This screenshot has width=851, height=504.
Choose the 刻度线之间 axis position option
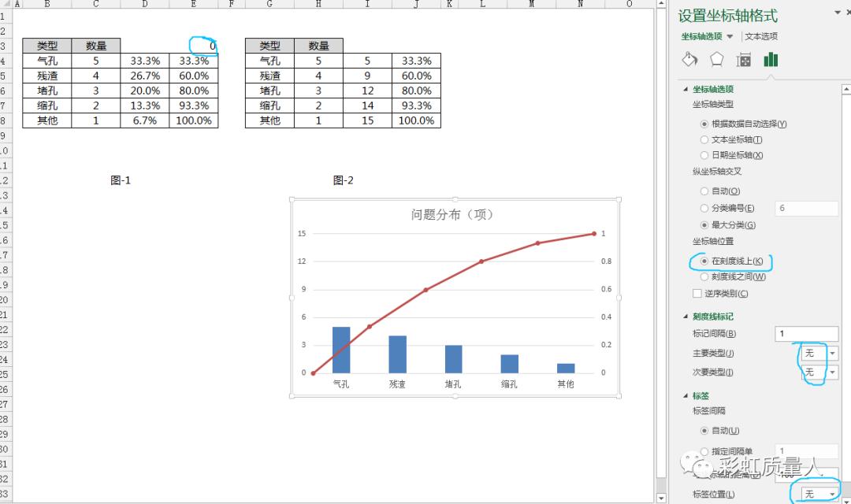705,277
